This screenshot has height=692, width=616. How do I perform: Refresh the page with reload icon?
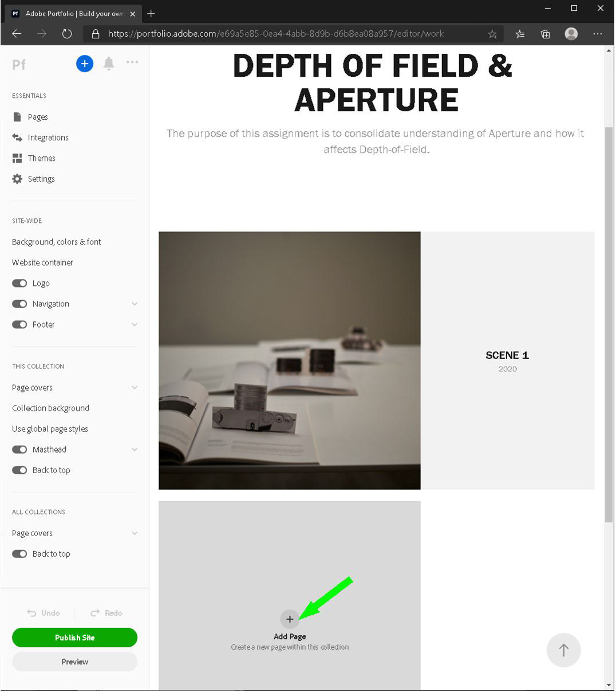tap(67, 34)
